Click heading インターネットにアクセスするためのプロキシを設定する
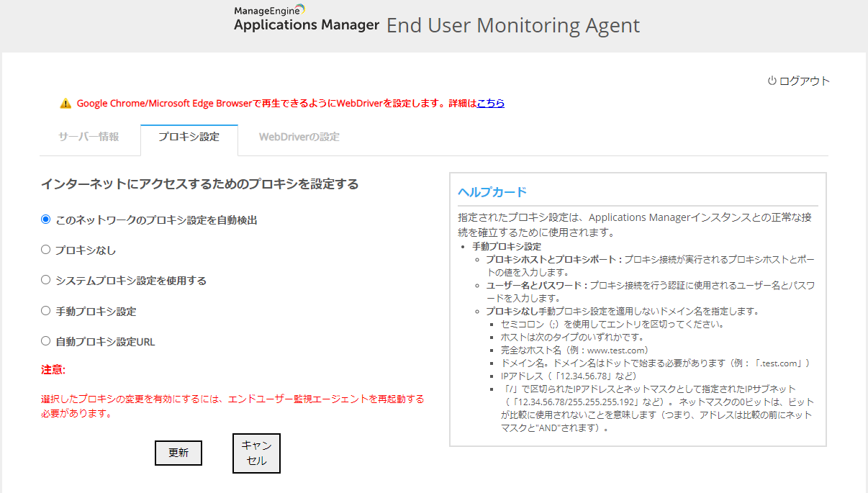 (x=199, y=184)
